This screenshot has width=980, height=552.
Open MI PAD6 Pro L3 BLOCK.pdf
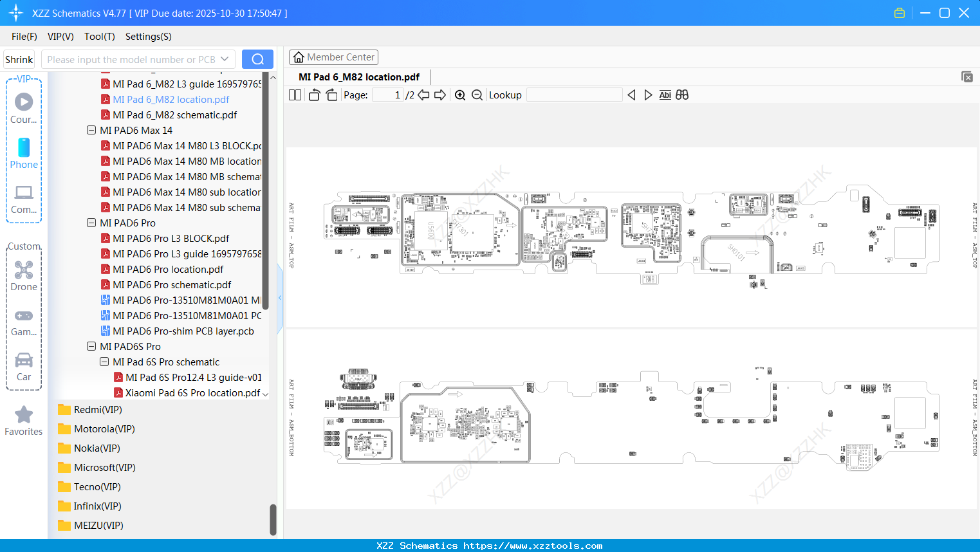(171, 239)
